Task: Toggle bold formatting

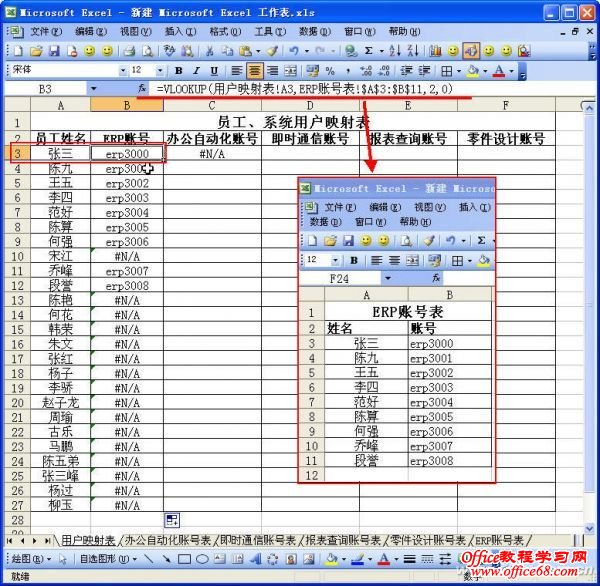Action: point(178,71)
